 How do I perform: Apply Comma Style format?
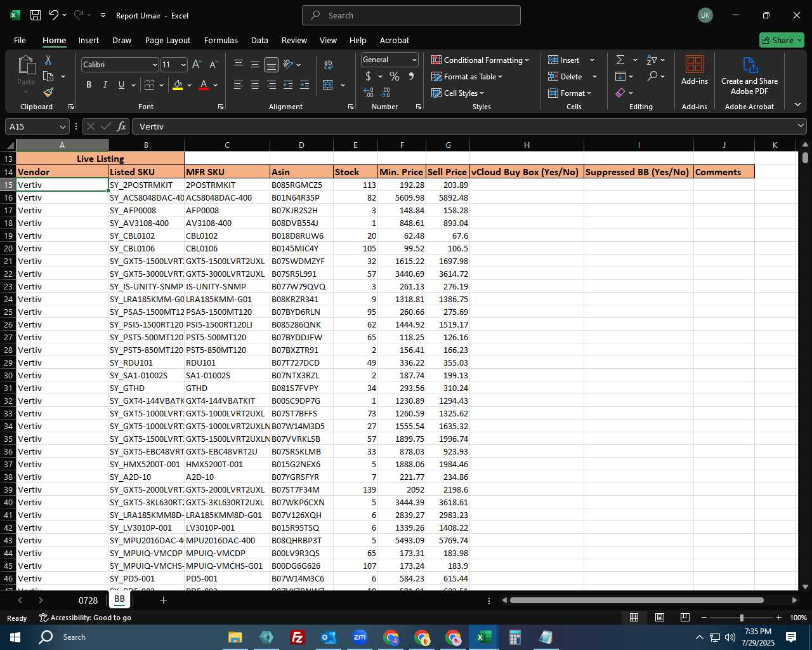click(411, 76)
